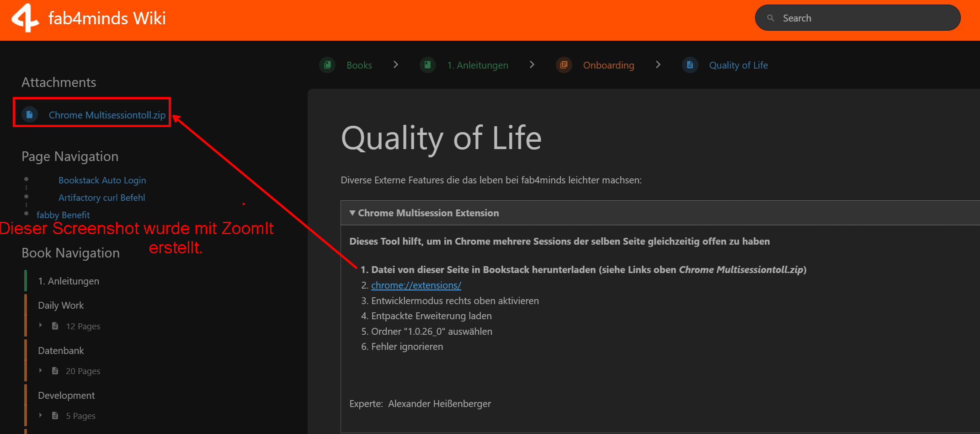Jump to Artifactory curl Befehl section
The image size is (980, 434).
(101, 198)
